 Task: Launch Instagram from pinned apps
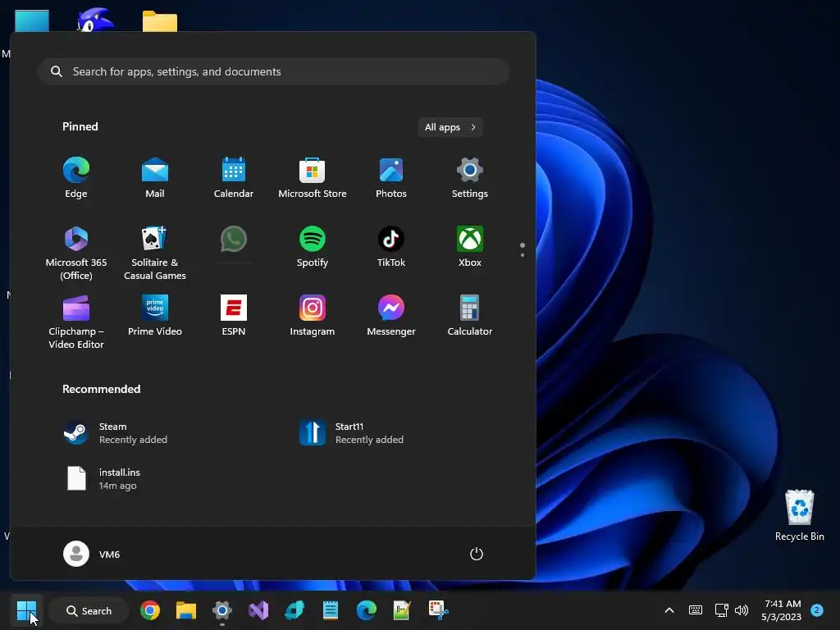[x=313, y=316]
